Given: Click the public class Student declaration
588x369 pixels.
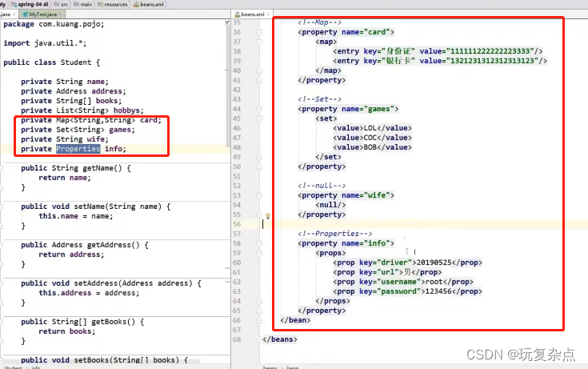Looking at the screenshot, I should 51,62.
